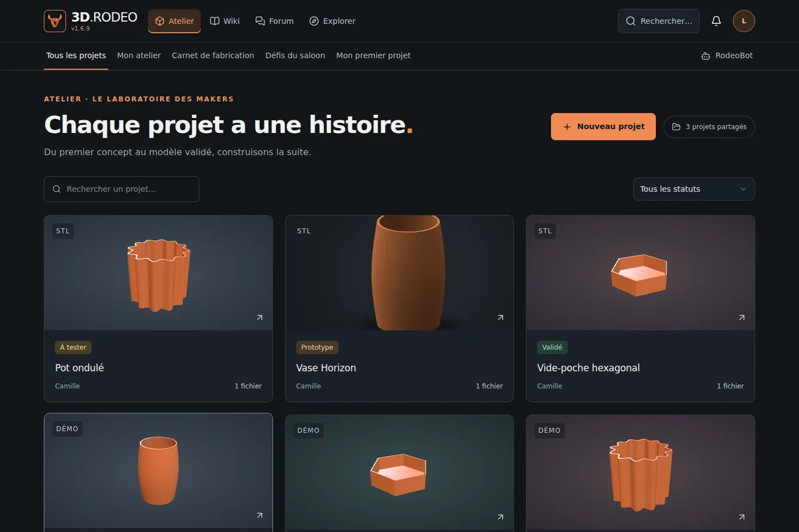Open the Pot ondulé 3D preview thumbnail
799x532 pixels.
pyautogui.click(x=159, y=273)
